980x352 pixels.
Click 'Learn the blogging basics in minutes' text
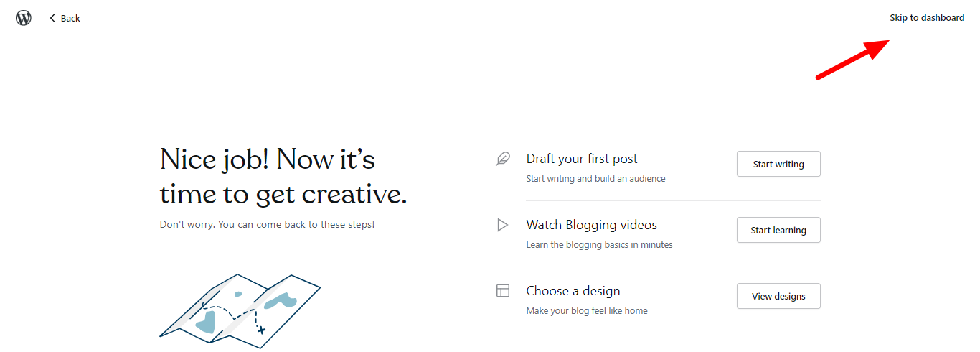tap(599, 245)
